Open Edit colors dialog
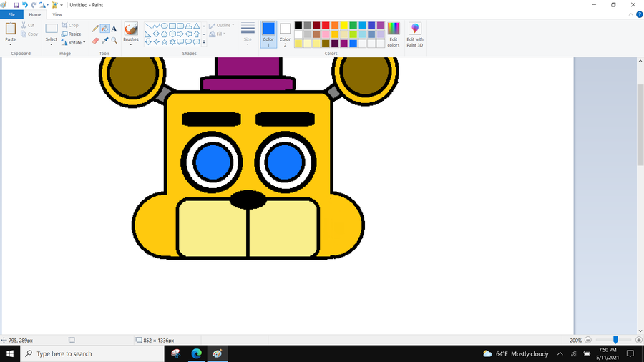 tap(393, 34)
